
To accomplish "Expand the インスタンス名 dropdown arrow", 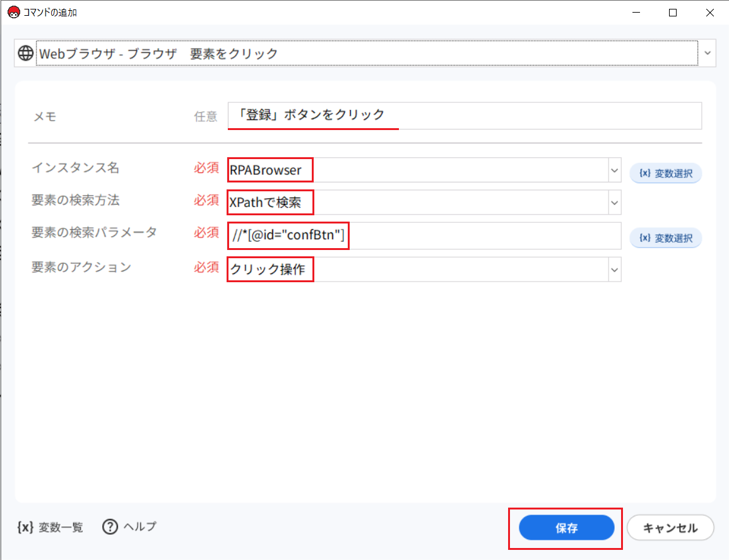I will click(x=614, y=170).
